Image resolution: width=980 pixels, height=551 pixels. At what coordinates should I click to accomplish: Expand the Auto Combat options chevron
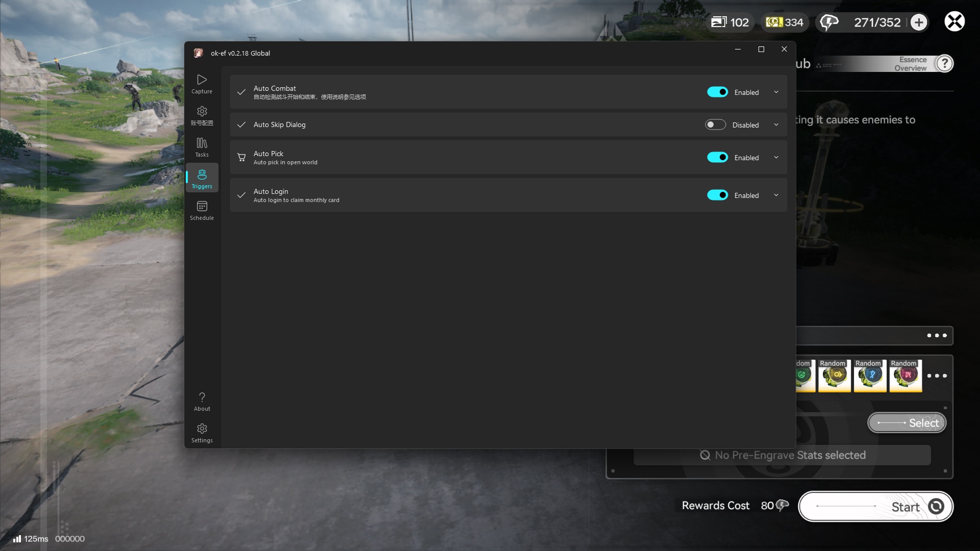tap(776, 92)
